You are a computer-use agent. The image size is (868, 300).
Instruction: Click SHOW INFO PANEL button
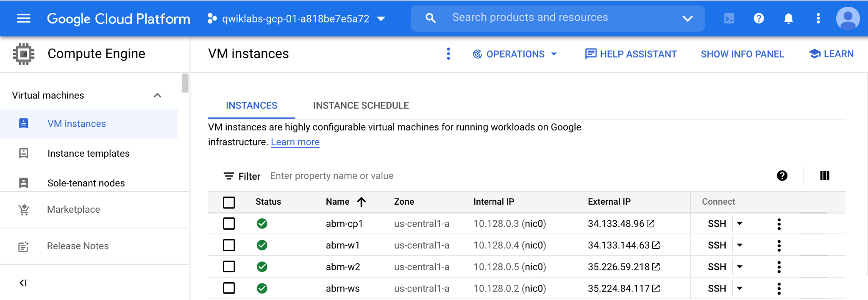coord(742,54)
